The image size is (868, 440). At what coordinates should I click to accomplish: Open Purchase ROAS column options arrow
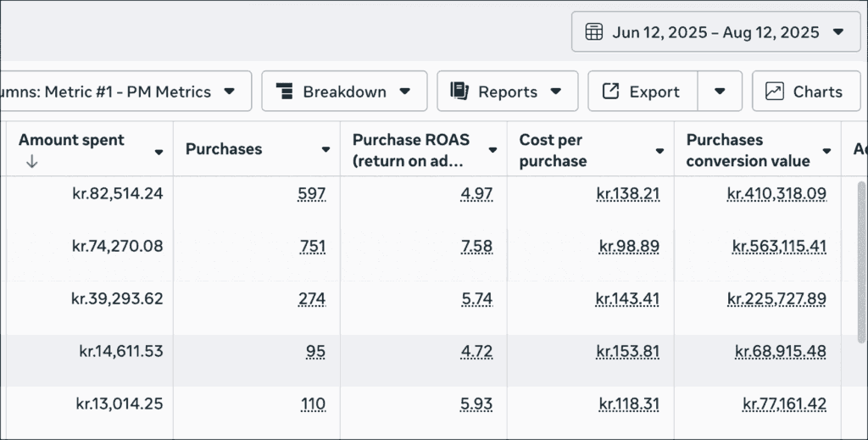[x=492, y=150]
